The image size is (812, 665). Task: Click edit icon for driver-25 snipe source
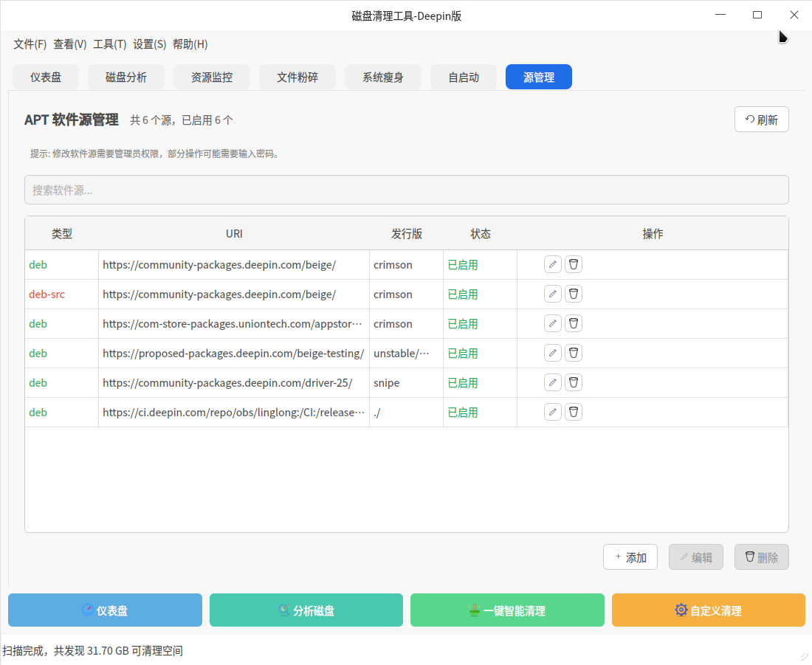coord(553,382)
